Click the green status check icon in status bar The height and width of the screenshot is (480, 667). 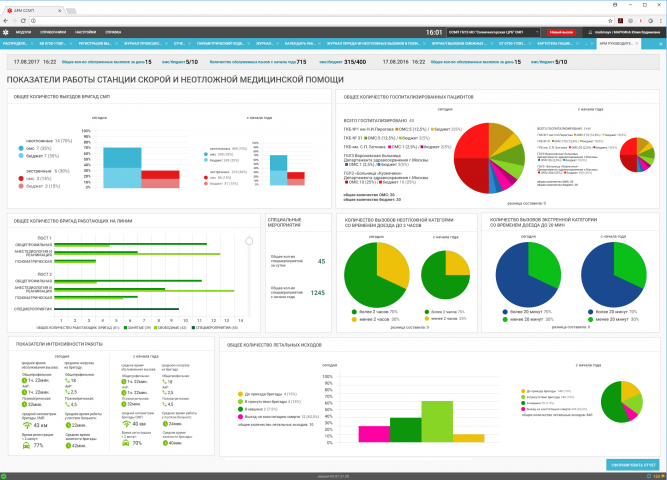4,476
